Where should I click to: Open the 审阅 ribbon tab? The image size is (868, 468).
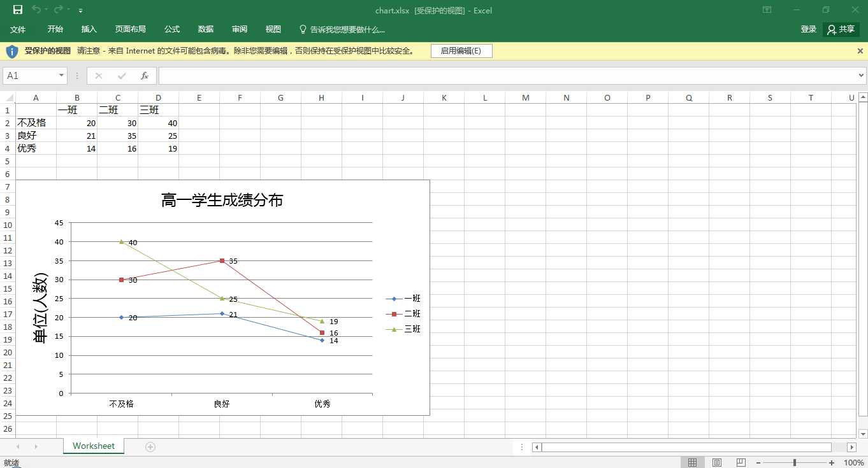click(240, 29)
